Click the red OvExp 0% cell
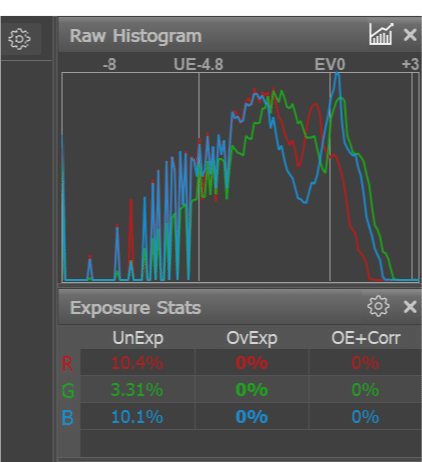The width and height of the screenshot is (422, 462). point(252,363)
